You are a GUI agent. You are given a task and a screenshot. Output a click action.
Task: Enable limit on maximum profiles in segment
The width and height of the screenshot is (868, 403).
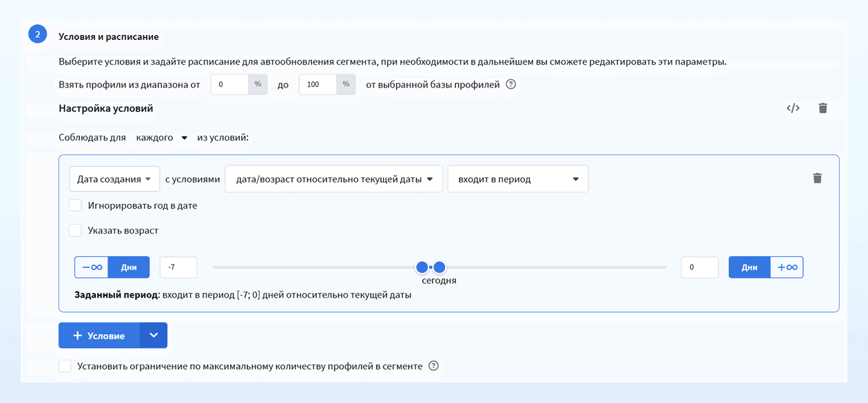pyautogui.click(x=65, y=366)
